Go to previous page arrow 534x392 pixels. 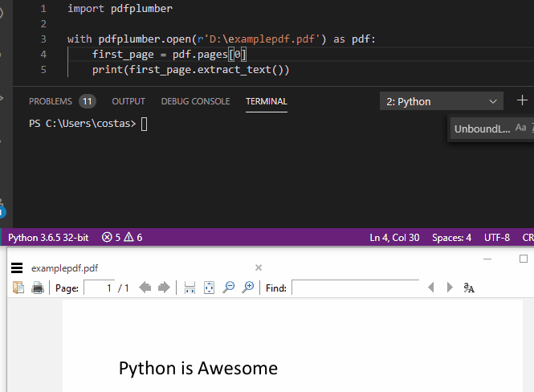click(145, 288)
